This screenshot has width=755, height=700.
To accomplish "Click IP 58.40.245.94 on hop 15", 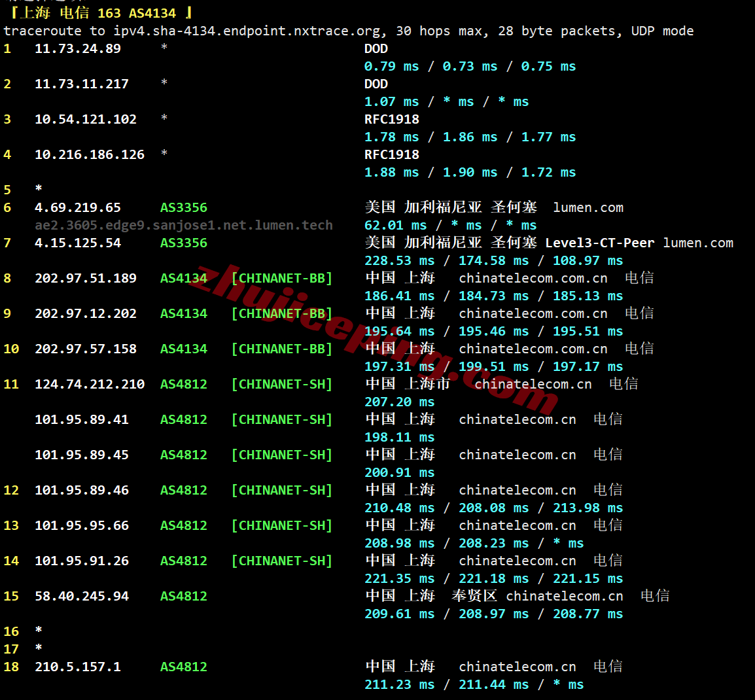I will coord(81,596).
